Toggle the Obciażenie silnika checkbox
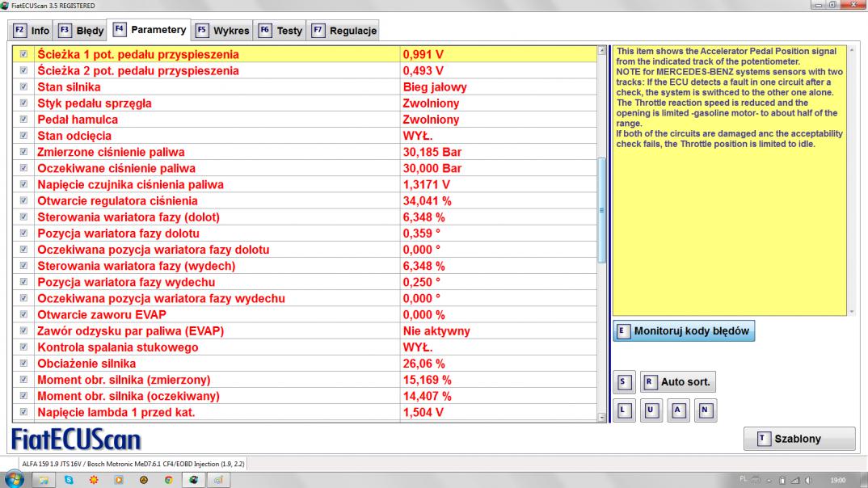The image size is (868, 488). tap(23, 364)
